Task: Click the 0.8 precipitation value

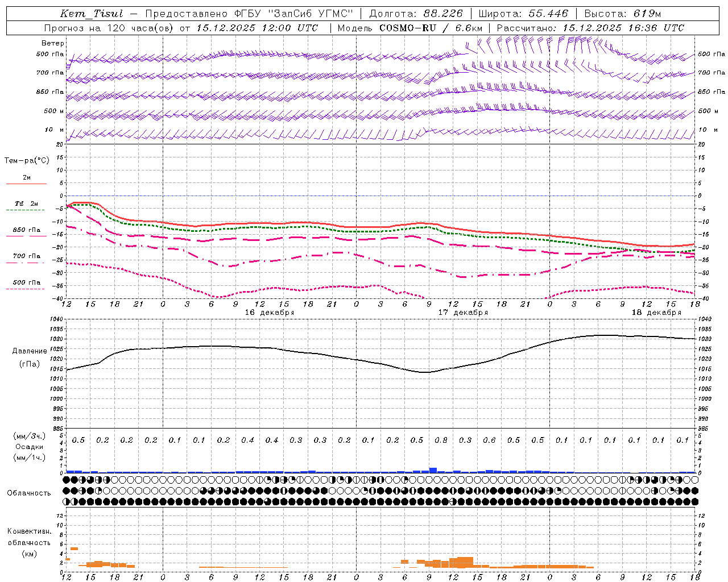Action: tap(441, 440)
